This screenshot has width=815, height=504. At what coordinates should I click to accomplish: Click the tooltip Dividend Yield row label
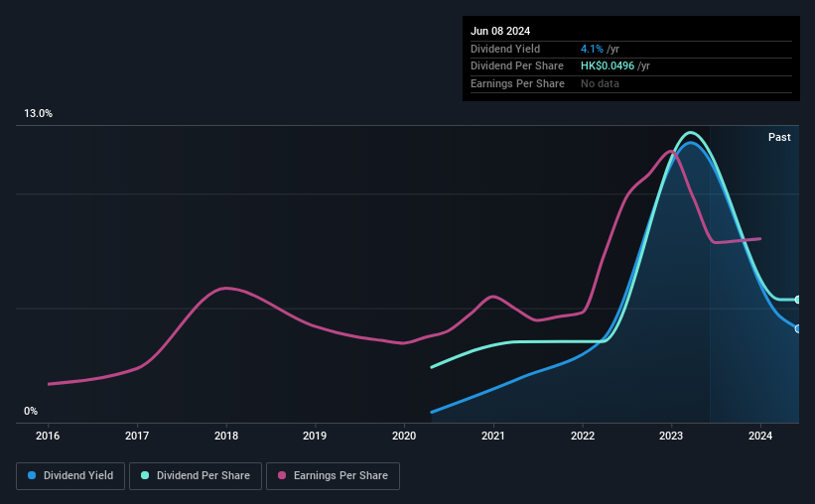pos(505,49)
